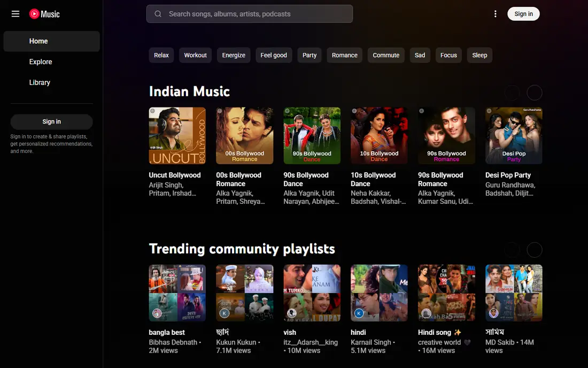588x368 pixels.
Task: Click 'Bibhas Debnath • 2M views' text
Action: pos(175,346)
